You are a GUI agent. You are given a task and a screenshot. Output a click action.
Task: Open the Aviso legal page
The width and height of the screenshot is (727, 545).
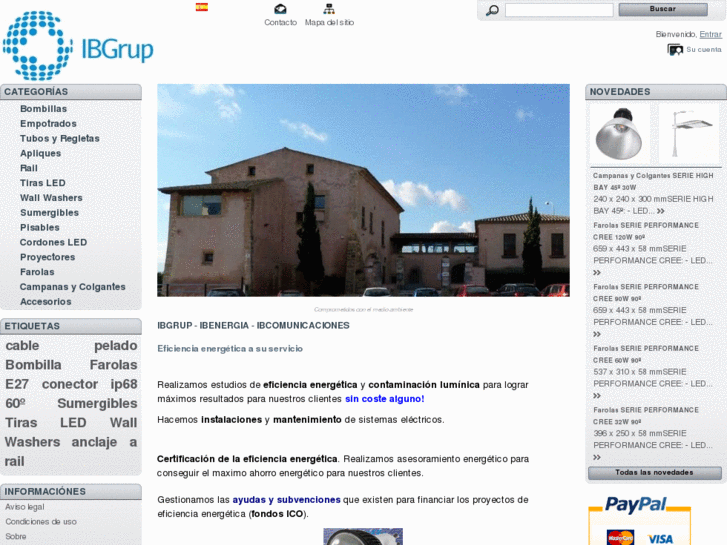click(25, 507)
